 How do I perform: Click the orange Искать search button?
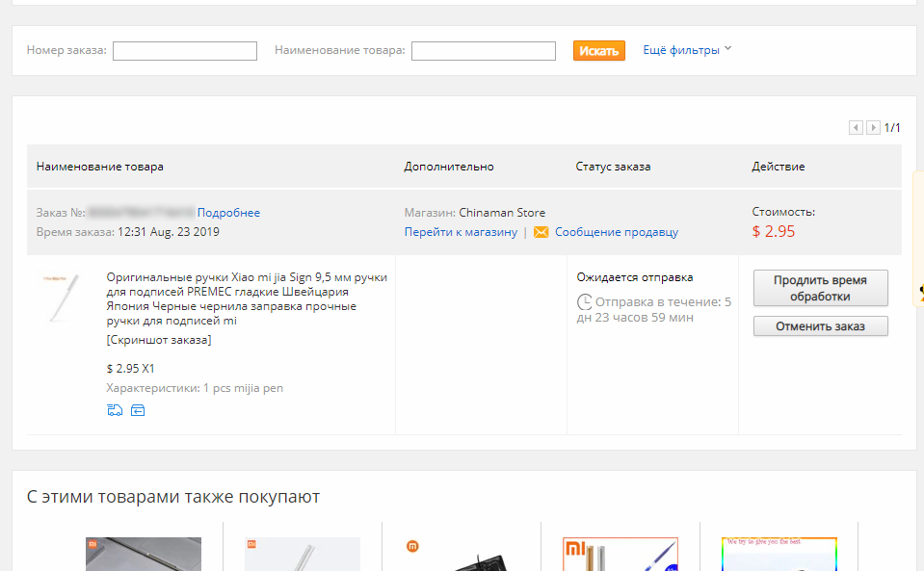tap(598, 51)
